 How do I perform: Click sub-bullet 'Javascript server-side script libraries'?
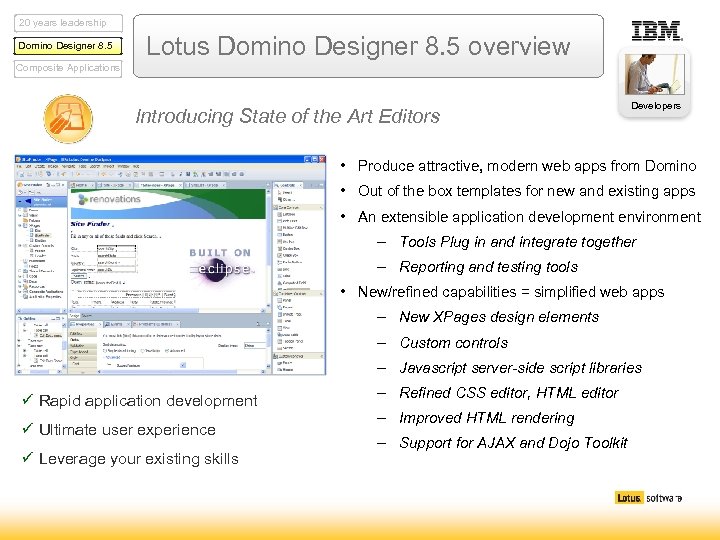[x=520, y=368]
